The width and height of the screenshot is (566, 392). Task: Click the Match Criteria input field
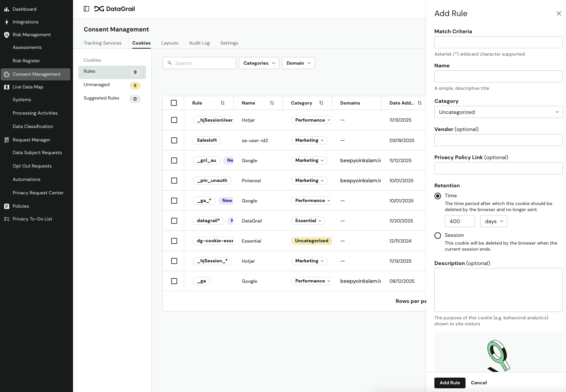point(498,43)
